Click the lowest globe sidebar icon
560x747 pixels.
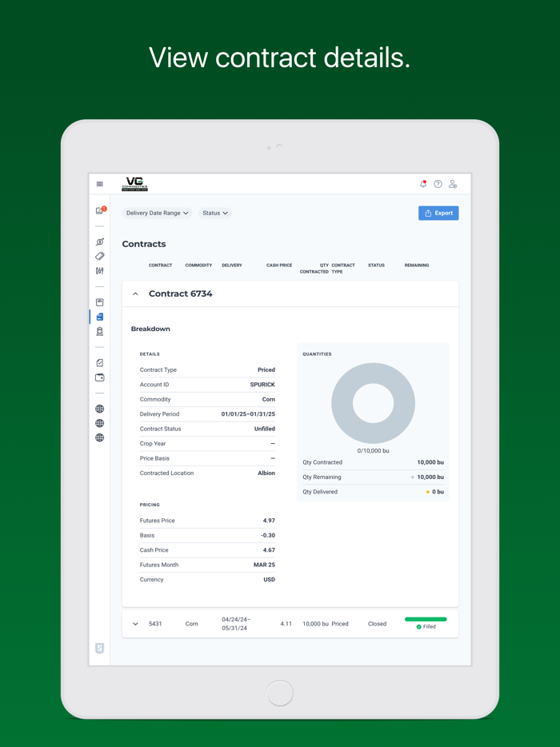[x=100, y=437]
